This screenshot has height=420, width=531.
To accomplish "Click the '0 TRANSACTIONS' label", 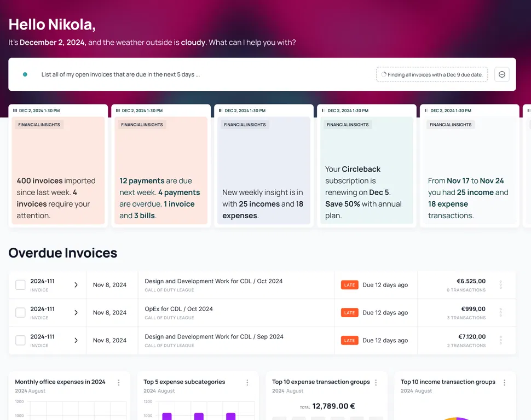I will click(466, 290).
